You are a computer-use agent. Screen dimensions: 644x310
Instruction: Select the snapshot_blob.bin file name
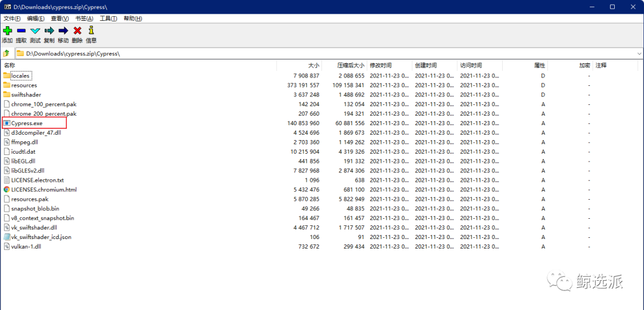35,208
